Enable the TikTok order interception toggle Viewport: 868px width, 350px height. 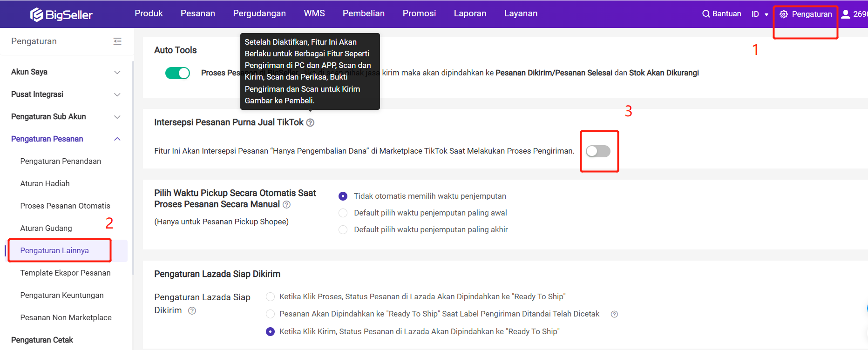tap(598, 151)
